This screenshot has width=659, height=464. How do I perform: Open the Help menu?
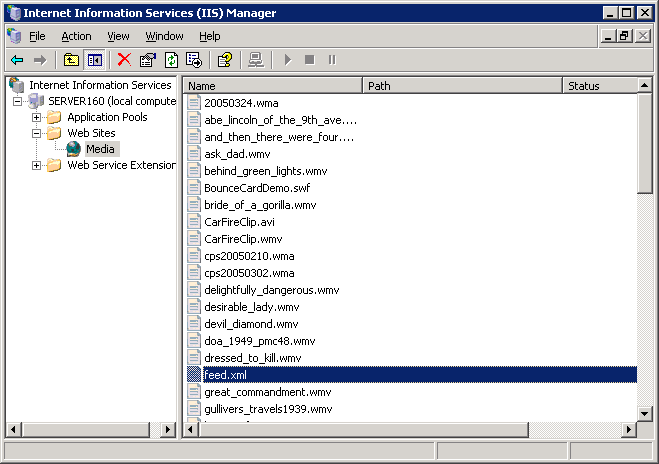210,37
